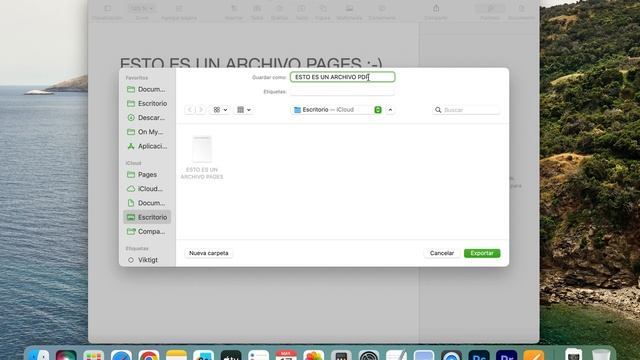
Task: Click the Cancelar button
Action: coord(442,253)
